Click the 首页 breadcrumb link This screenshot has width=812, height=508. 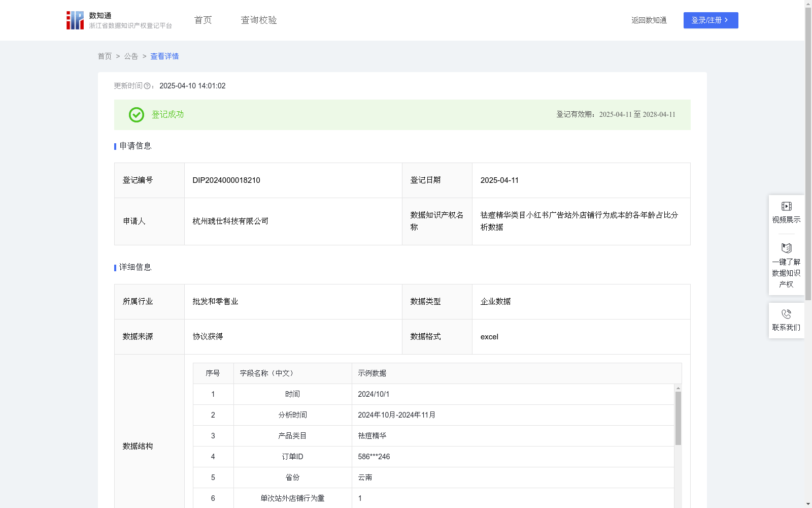[x=105, y=56]
